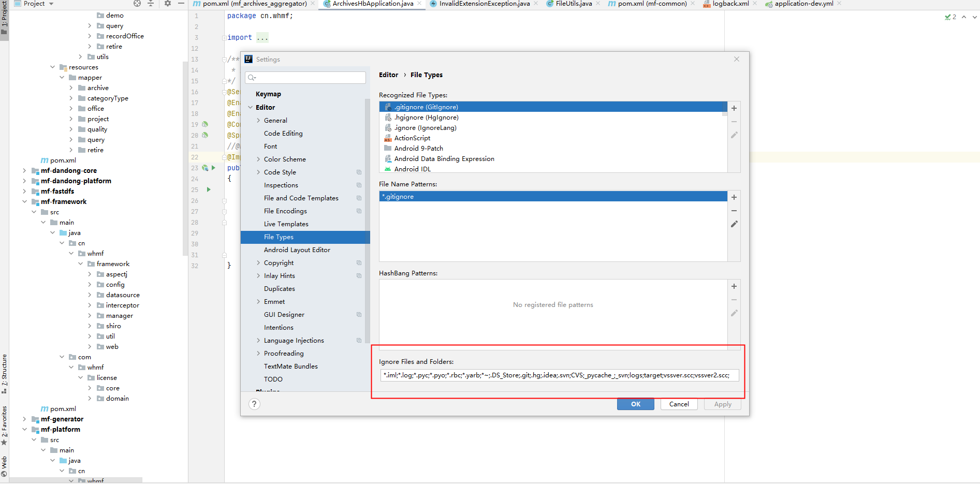
Task: Click the Spring bean gutter icon on line 20
Action: click(x=206, y=135)
